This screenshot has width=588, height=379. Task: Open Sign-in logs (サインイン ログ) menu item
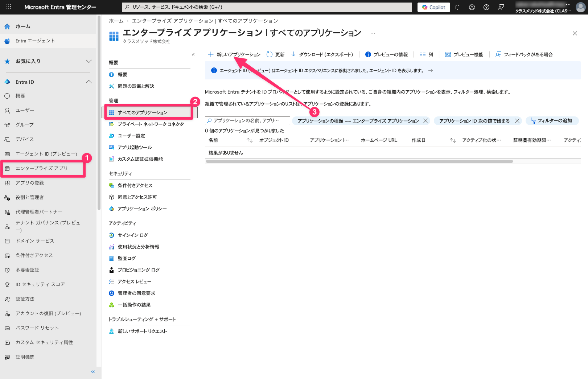pyautogui.click(x=133, y=235)
